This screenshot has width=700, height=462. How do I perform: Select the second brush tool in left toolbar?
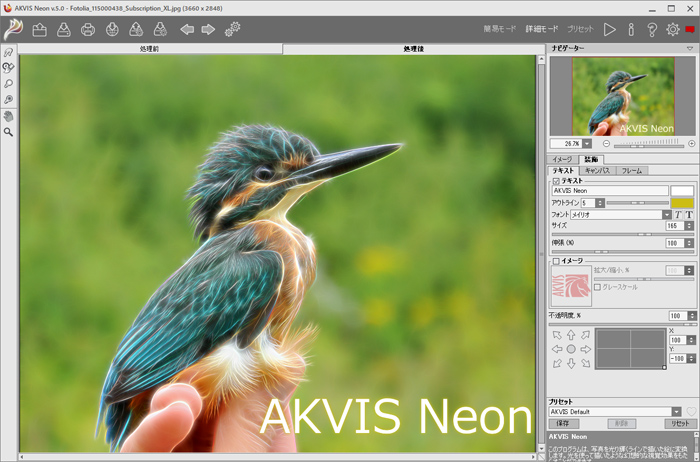8,68
